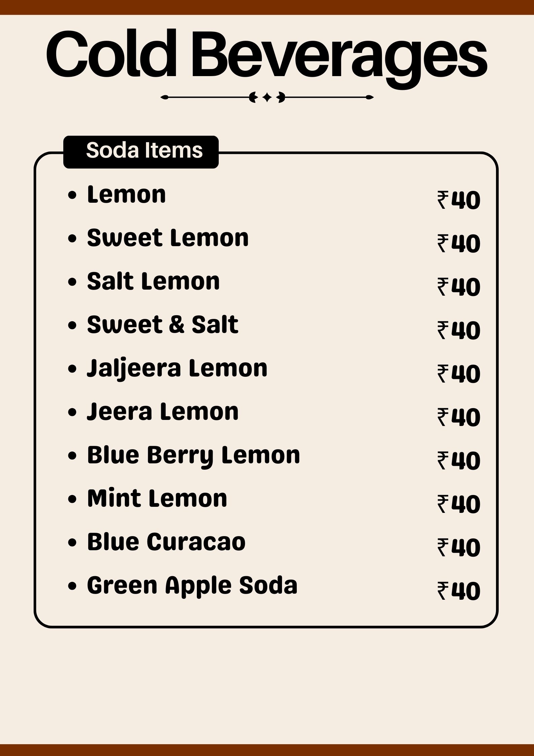Select the Sweet Lemon menu item
534x756 pixels.
pos(168,238)
